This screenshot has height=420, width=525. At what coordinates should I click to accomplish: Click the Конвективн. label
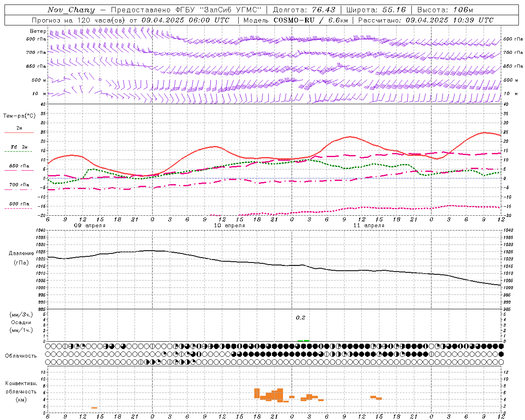(x=21, y=383)
